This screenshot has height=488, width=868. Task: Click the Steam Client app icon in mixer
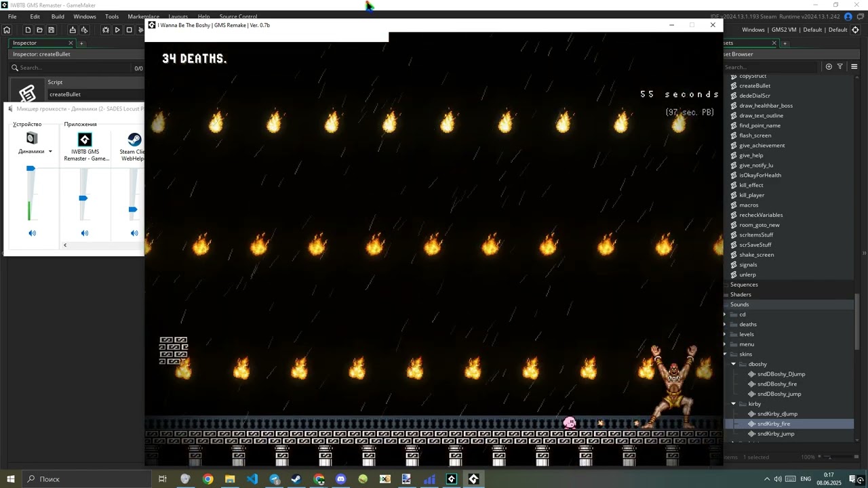(x=134, y=140)
